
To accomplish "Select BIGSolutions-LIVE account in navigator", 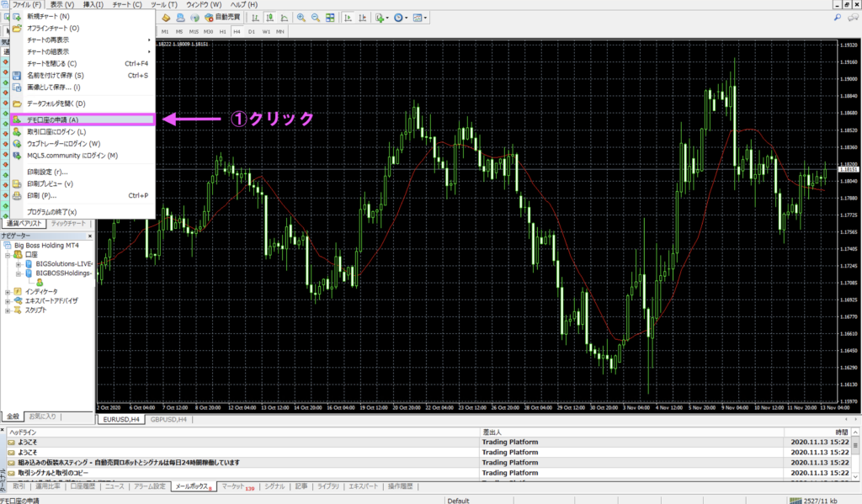I will pos(63,263).
